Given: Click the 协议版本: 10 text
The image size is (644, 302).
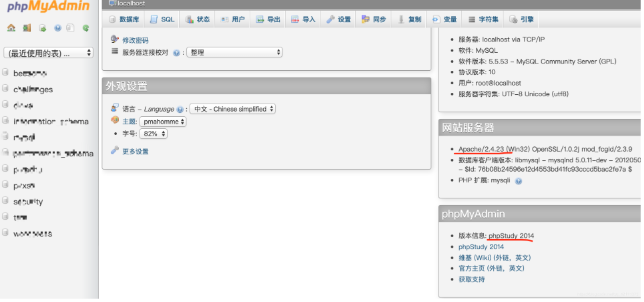Looking at the screenshot, I should tap(477, 72).
